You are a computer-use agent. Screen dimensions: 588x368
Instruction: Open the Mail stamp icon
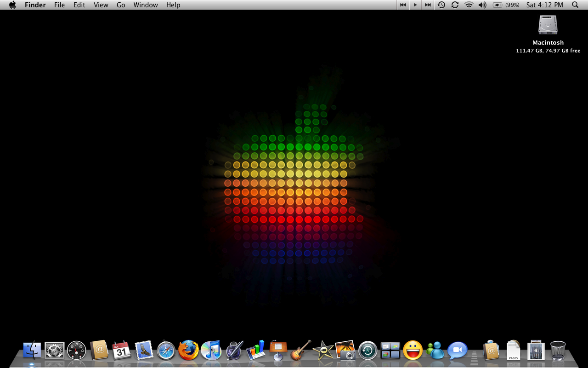tap(144, 351)
